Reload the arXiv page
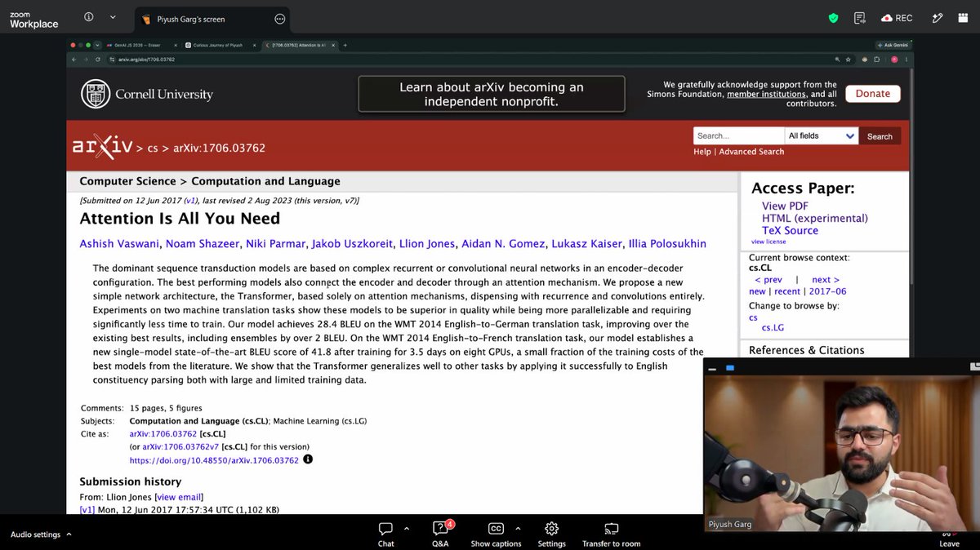The height and width of the screenshot is (550, 980). [x=99, y=60]
